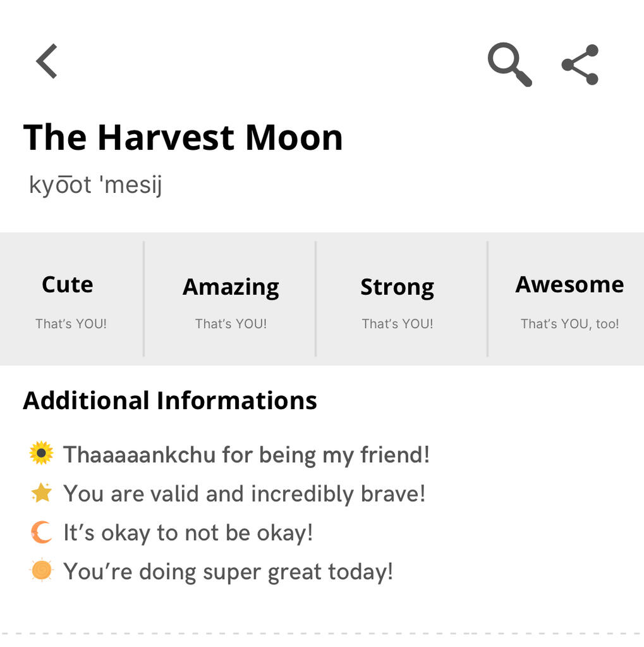Click "You're doing super great today!" text
The image size is (644, 647).
(228, 572)
